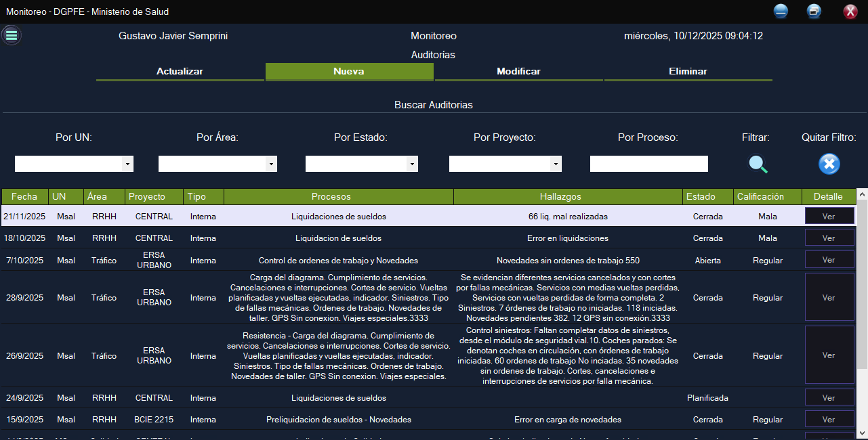Viewport: 868px width, 440px height.
Task: Select the Nueva tab
Action: tap(349, 72)
